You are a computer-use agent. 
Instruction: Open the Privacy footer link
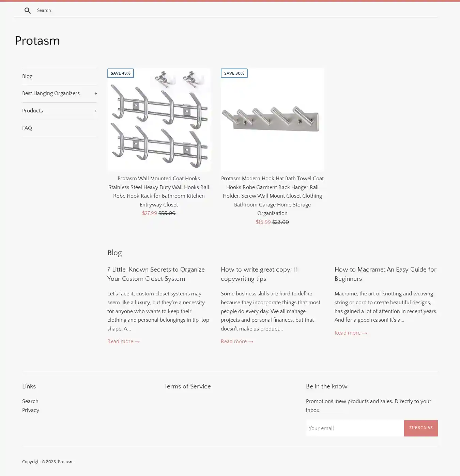click(x=31, y=410)
